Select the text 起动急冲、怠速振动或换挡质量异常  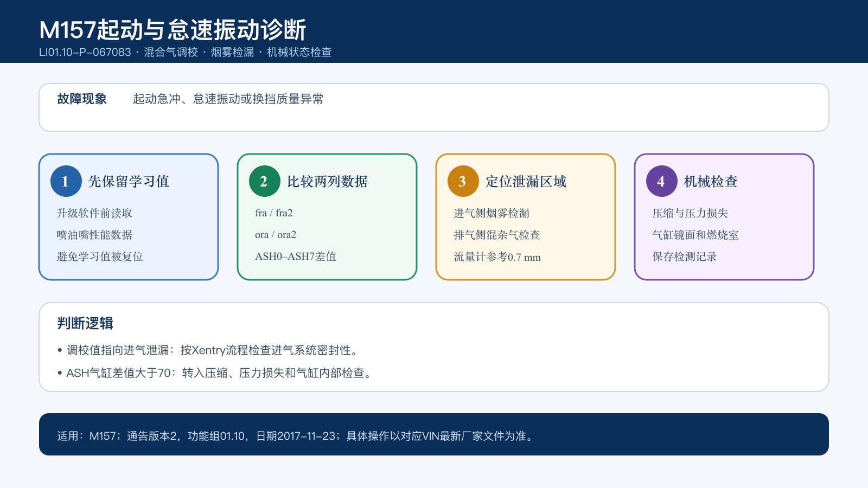[228, 99]
